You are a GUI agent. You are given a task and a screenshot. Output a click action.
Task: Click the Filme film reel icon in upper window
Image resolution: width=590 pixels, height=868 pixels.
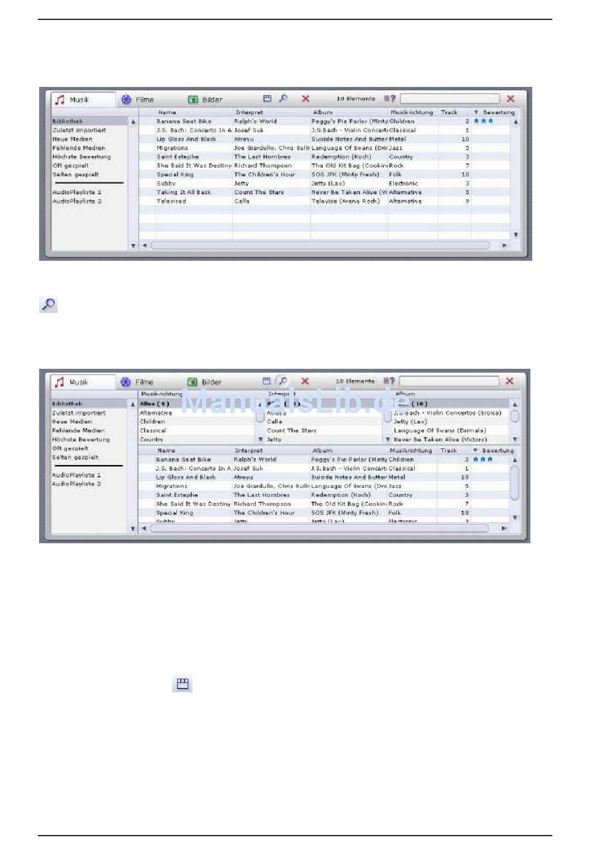tap(127, 99)
